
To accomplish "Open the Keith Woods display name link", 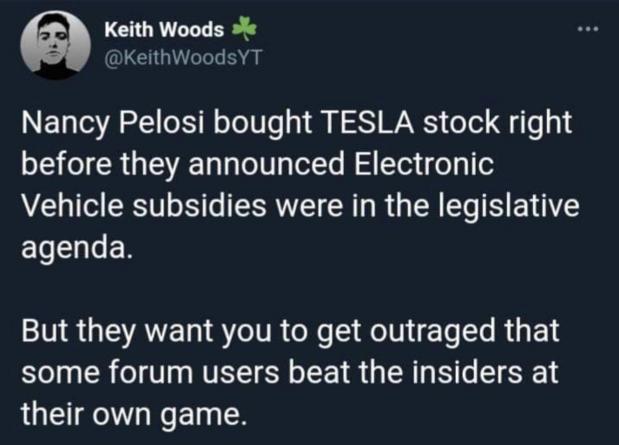I will [164, 30].
